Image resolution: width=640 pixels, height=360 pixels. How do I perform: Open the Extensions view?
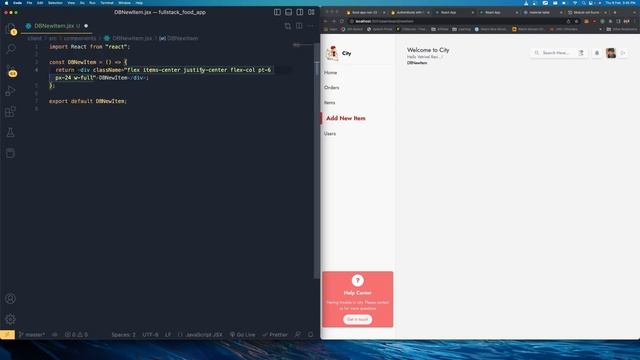click(x=11, y=111)
